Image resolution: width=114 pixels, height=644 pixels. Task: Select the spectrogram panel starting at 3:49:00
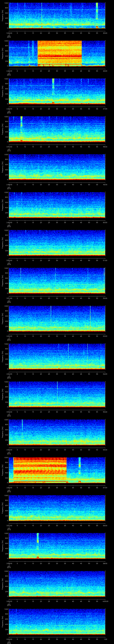(x=57, y=205)
